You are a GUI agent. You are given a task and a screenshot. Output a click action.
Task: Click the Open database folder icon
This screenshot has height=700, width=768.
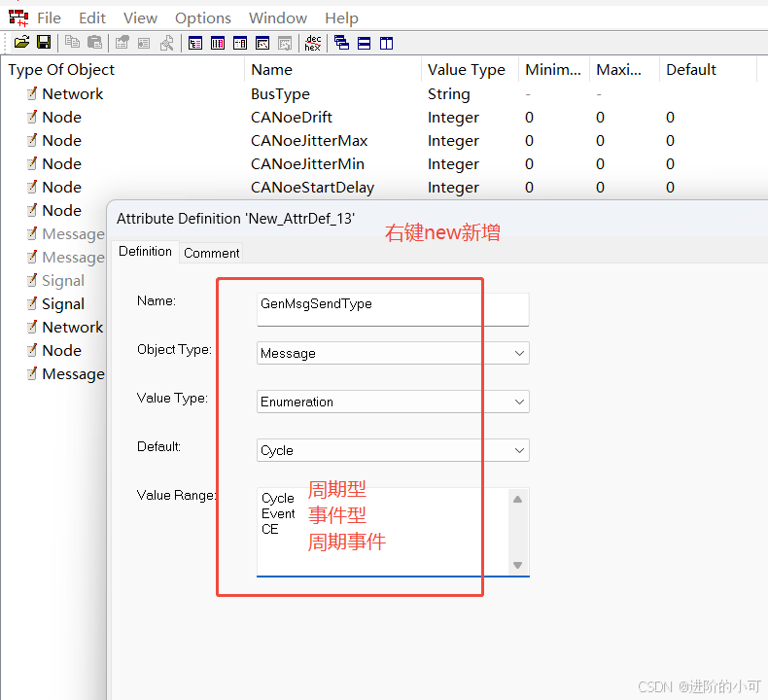21,43
